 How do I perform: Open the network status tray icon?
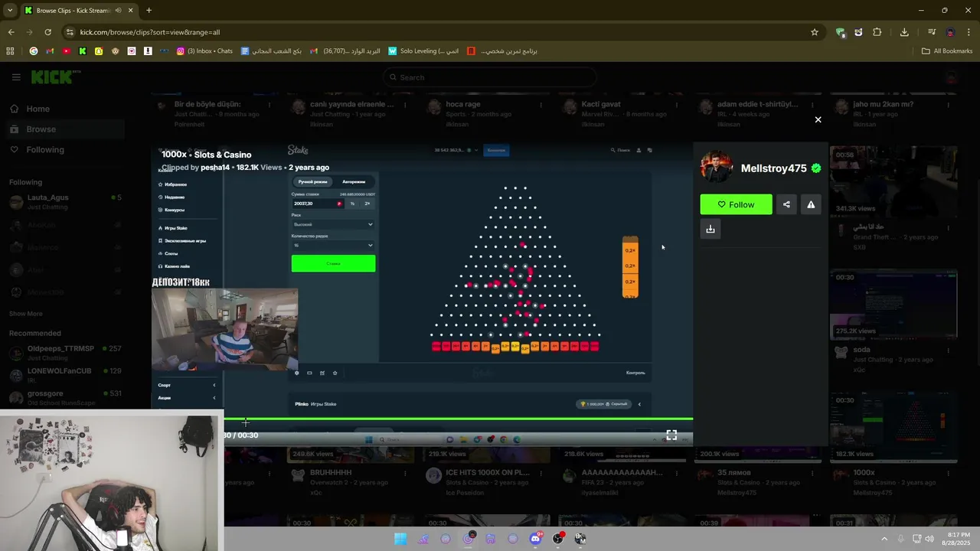pyautogui.click(x=916, y=539)
